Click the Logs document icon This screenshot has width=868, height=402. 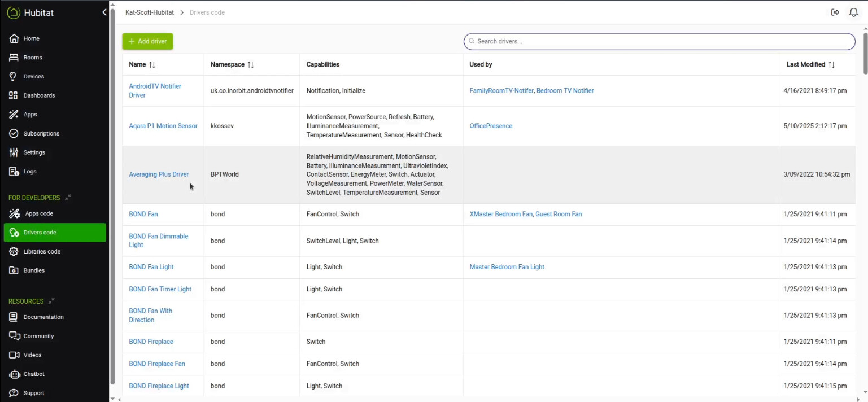point(14,171)
